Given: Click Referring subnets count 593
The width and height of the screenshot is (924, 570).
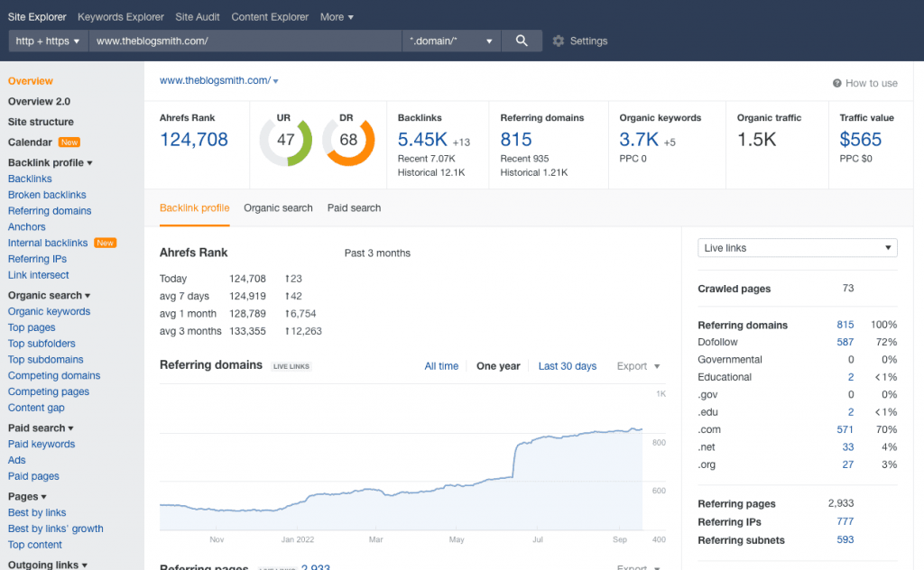Looking at the screenshot, I should point(845,539).
